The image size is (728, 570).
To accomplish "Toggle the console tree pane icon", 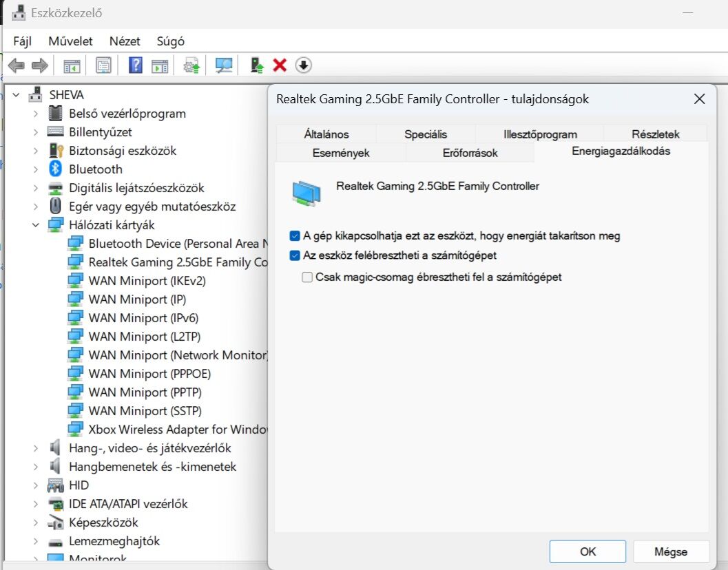I will [x=72, y=66].
